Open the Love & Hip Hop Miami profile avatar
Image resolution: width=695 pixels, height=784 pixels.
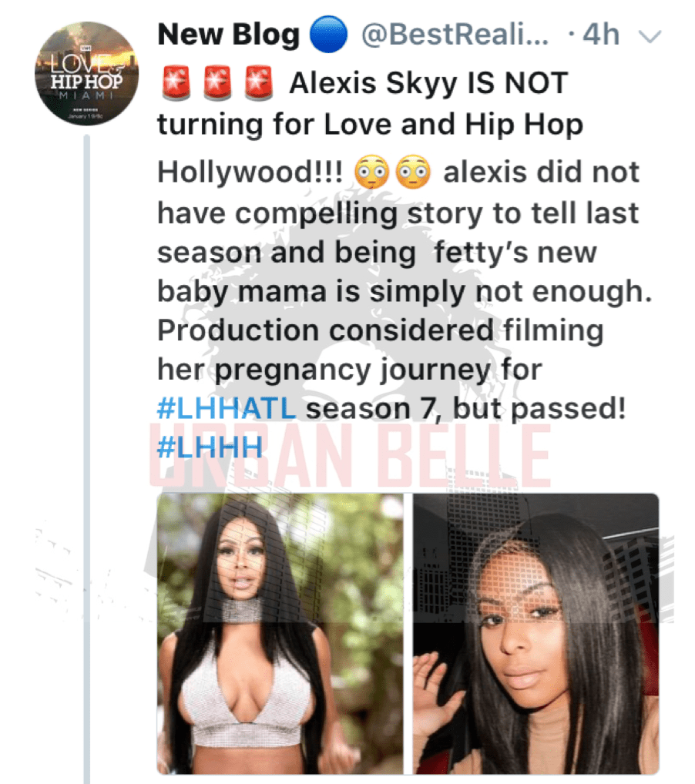[x=86, y=73]
